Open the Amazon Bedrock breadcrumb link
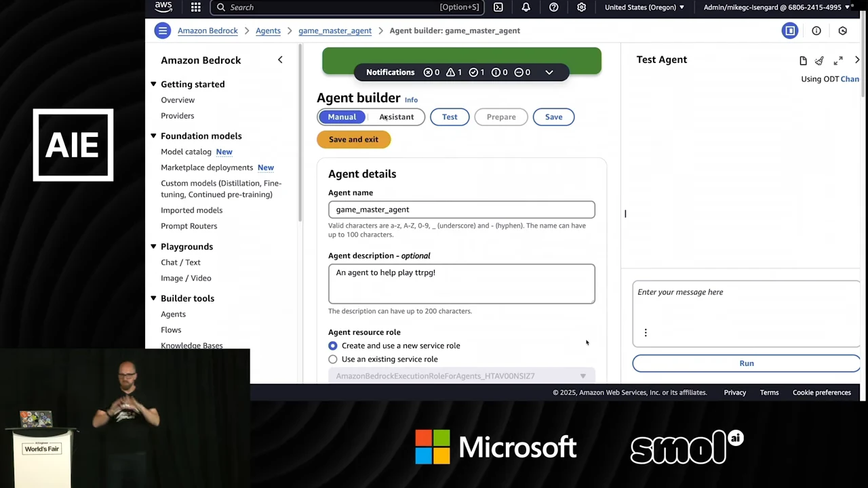 click(x=208, y=30)
